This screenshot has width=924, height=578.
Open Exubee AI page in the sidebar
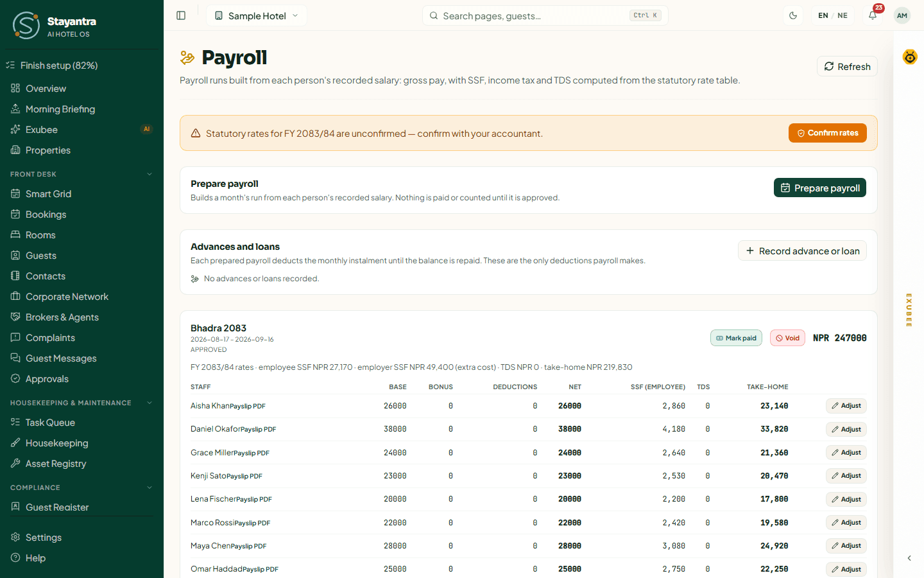click(81, 130)
